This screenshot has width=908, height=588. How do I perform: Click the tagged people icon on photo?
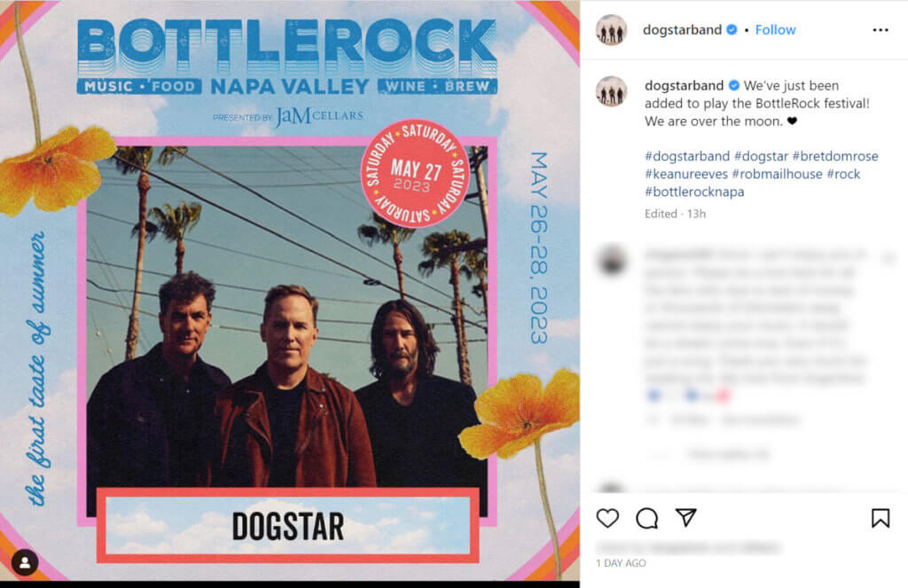tap(25, 562)
